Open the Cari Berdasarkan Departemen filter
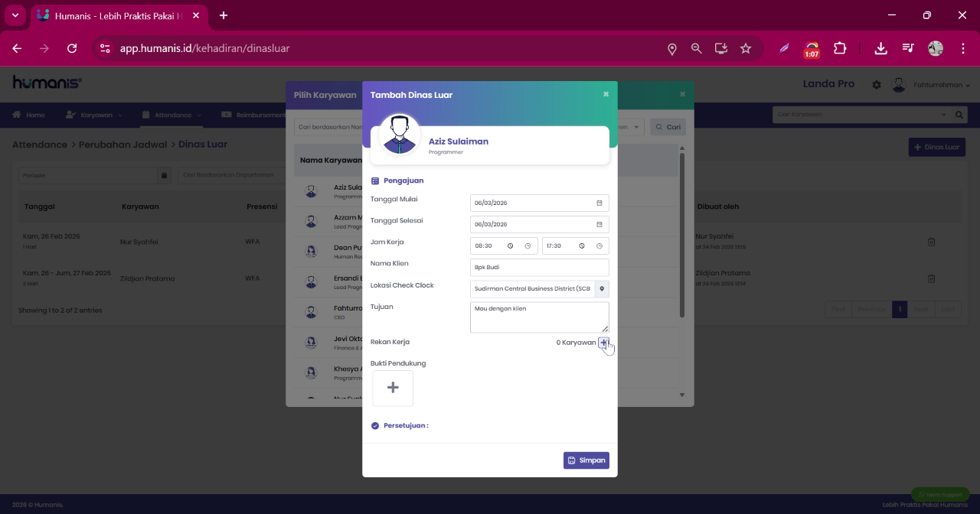This screenshot has height=514, width=980. [233, 175]
